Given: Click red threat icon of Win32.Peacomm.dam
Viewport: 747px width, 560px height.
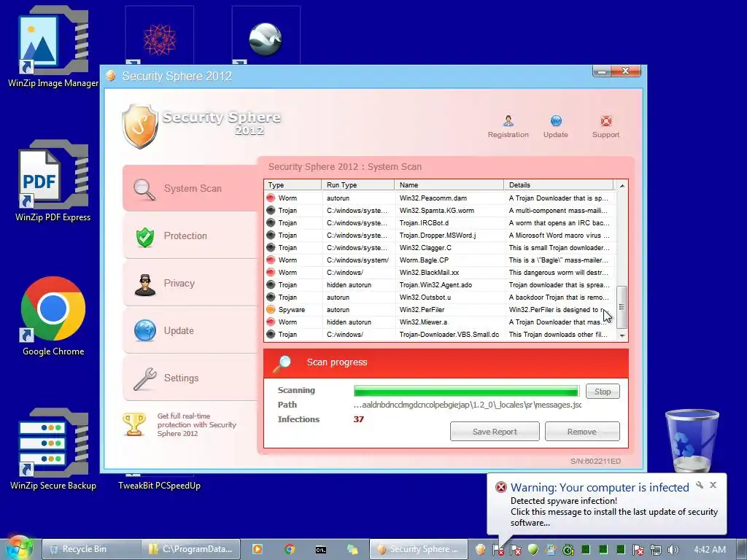Looking at the screenshot, I should coord(271,198).
